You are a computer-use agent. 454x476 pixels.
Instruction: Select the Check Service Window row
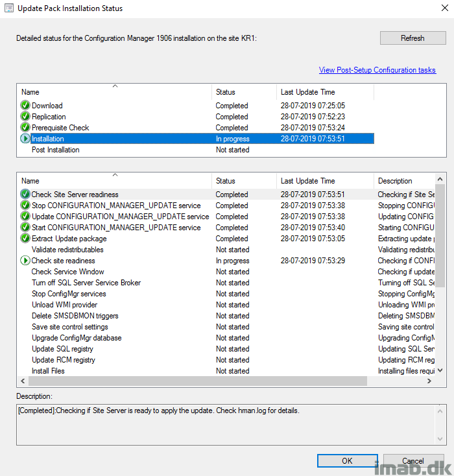tap(226, 272)
